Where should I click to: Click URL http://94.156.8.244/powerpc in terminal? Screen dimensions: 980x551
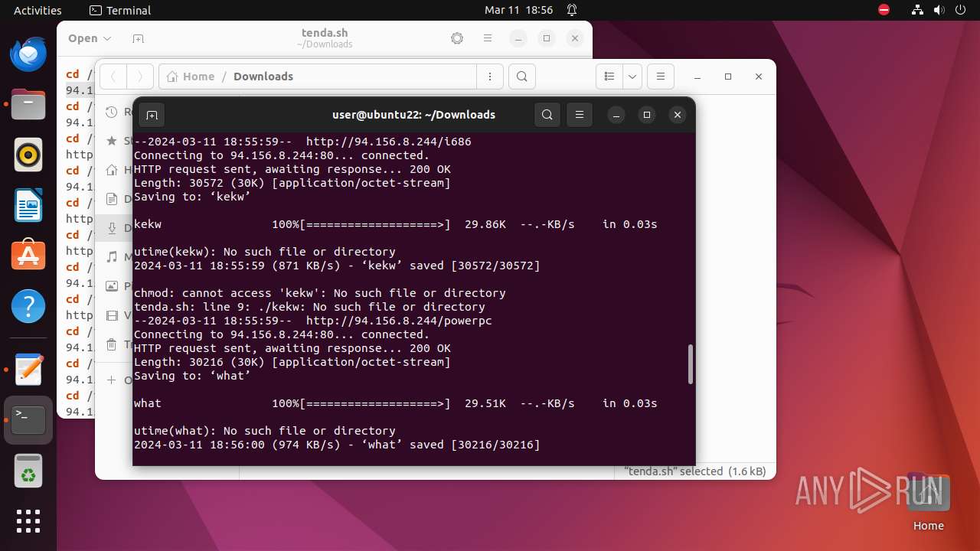click(399, 321)
